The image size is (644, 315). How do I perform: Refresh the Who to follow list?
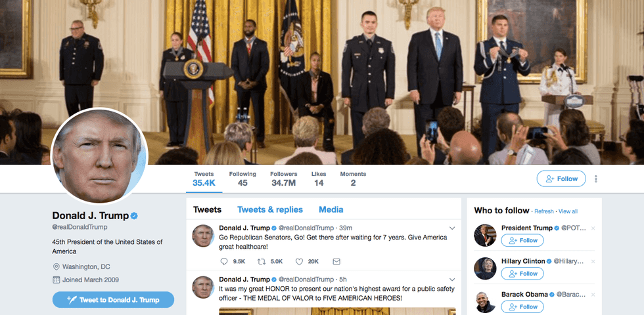[544, 211]
